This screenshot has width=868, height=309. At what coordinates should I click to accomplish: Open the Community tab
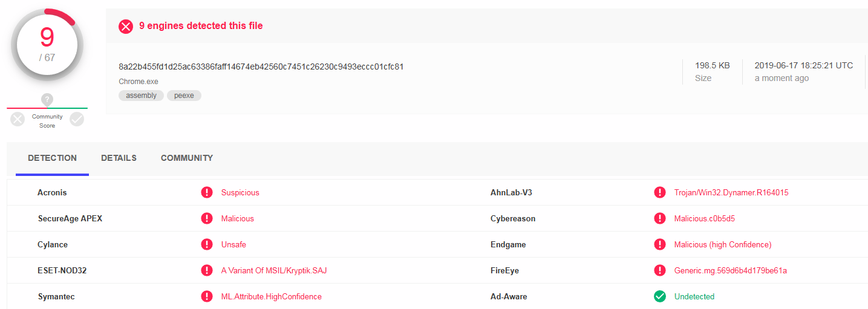coord(187,158)
